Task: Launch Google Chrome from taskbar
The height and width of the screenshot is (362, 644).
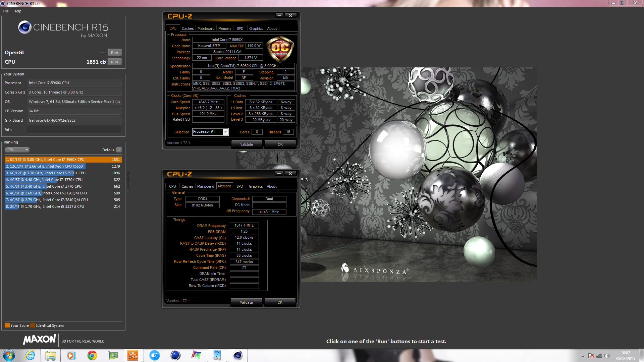Action: pos(92,355)
